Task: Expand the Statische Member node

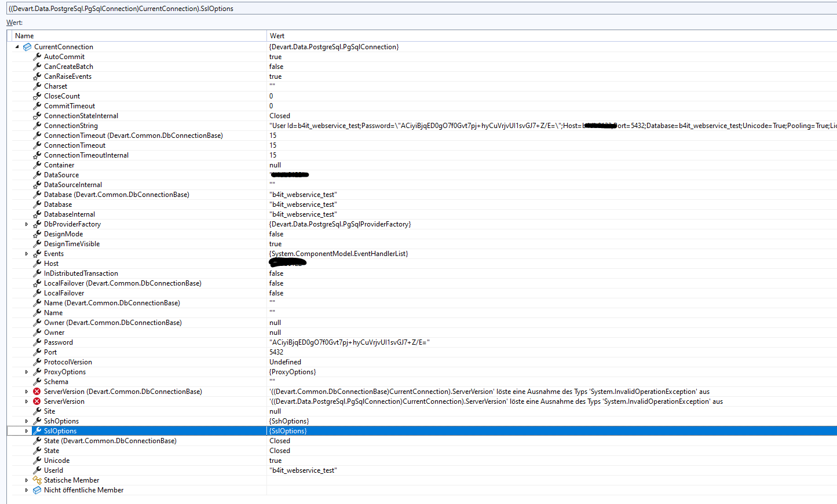Action: tap(27, 480)
